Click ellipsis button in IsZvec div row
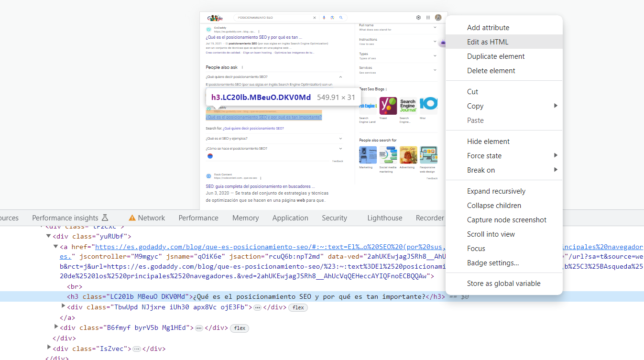The height and width of the screenshot is (360, 644). coord(137,349)
